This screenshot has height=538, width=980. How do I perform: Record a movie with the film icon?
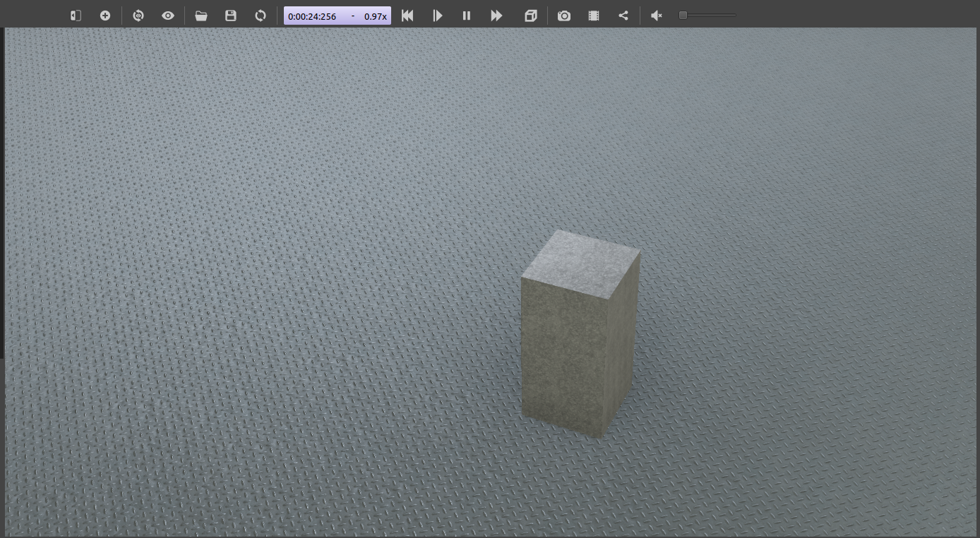coord(594,16)
